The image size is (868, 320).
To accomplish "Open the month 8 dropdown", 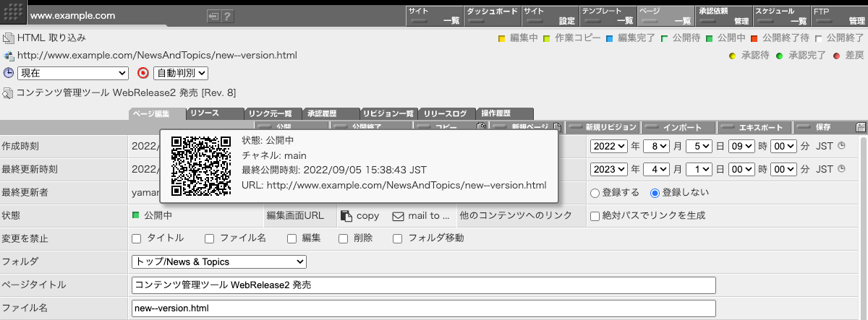I will click(x=656, y=146).
